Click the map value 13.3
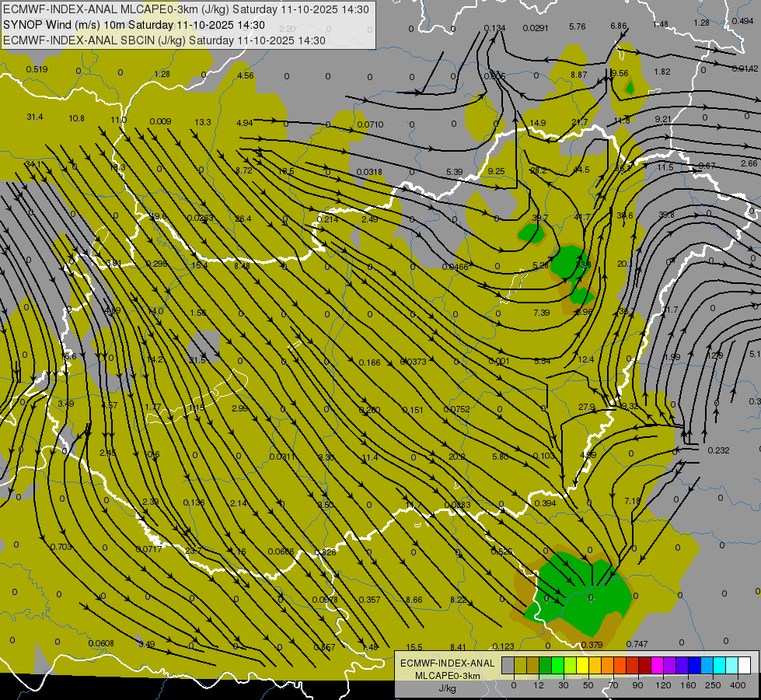This screenshot has height=700, width=761. point(203,122)
